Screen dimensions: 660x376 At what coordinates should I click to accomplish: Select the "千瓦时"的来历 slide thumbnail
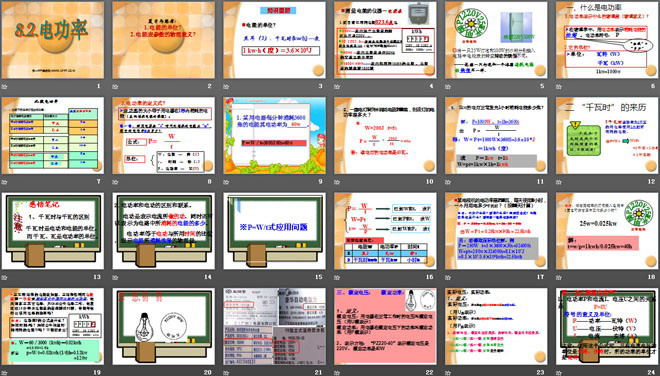point(607,136)
